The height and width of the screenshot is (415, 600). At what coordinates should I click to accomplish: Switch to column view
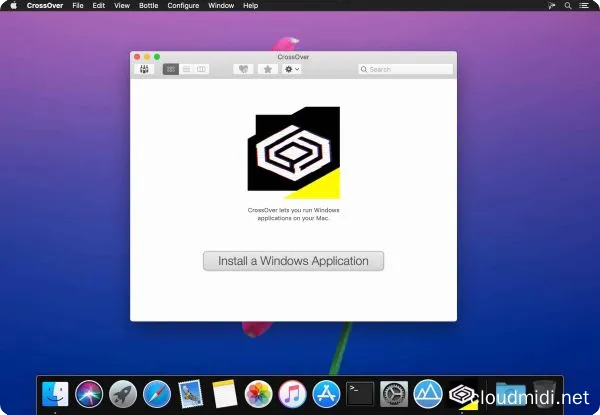coord(201,69)
